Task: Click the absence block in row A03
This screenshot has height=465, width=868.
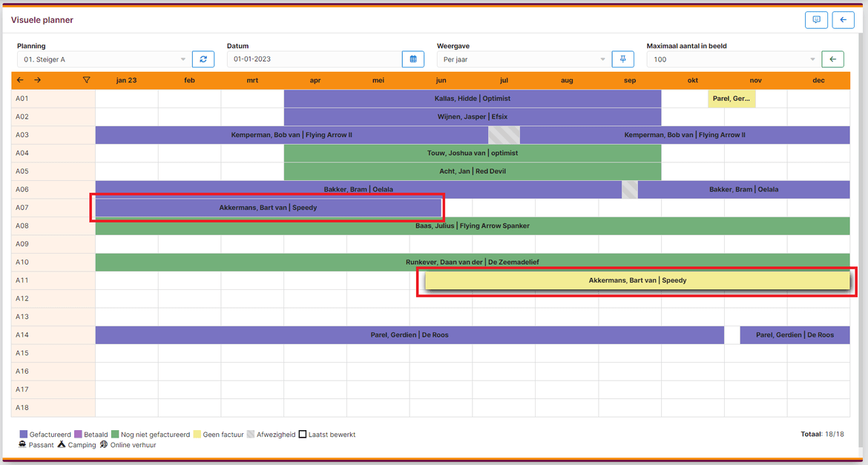Action: pos(504,135)
